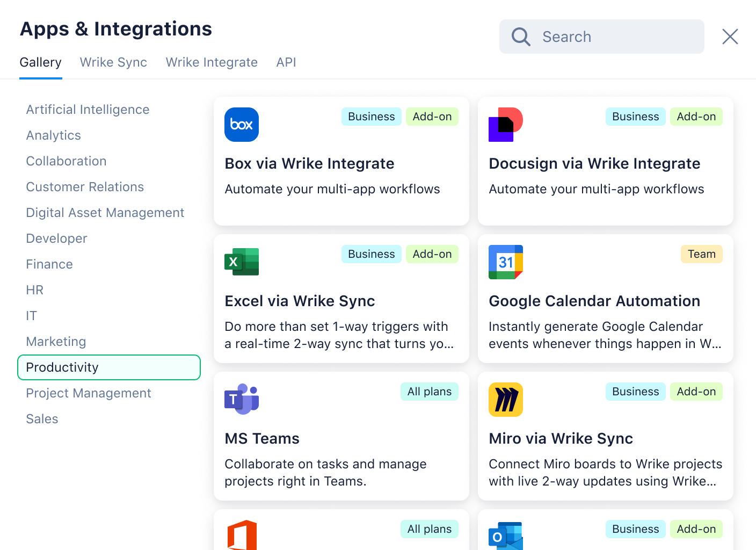This screenshot has width=756, height=550.
Task: Open the Google Calendar Automation card
Action: pos(594,301)
